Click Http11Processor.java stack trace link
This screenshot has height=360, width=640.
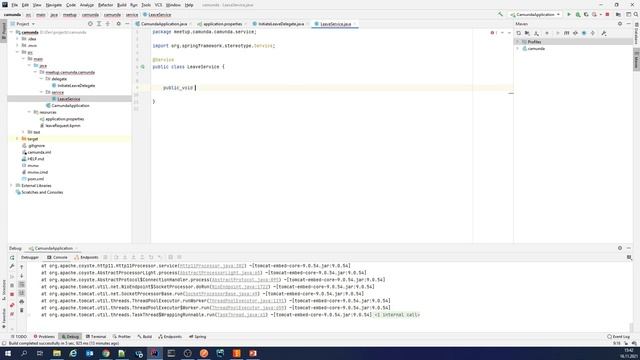click(x=212, y=266)
